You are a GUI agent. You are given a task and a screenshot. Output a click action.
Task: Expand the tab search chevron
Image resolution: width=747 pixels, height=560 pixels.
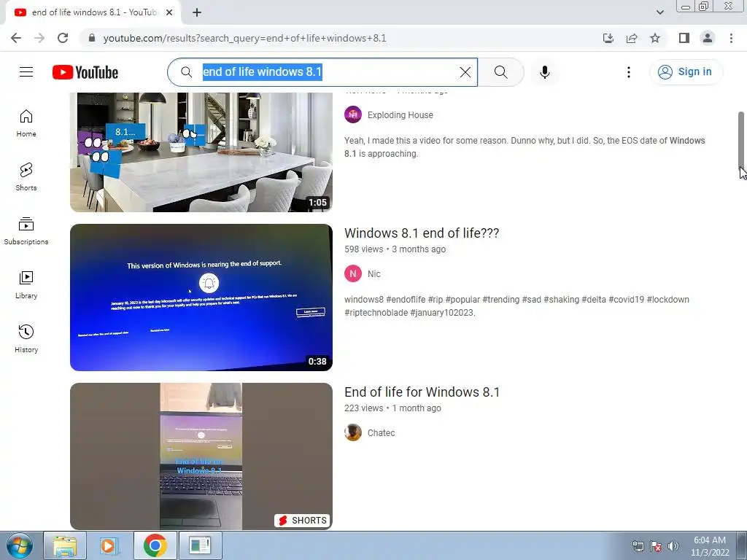pyautogui.click(x=659, y=12)
